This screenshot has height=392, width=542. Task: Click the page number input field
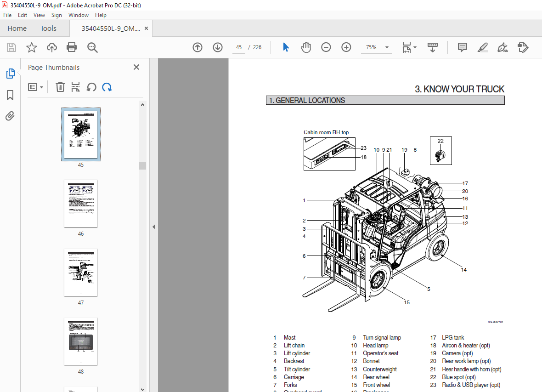pyautogui.click(x=239, y=47)
